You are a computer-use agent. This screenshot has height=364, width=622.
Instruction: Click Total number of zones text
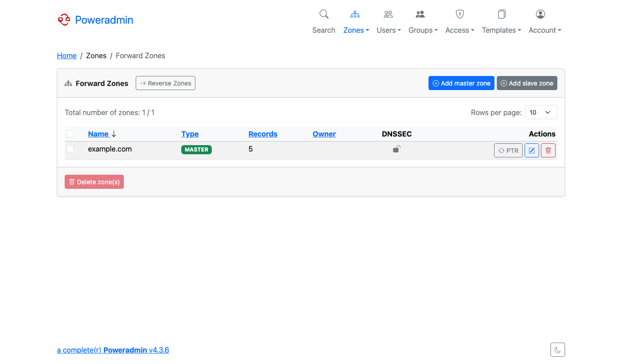click(110, 112)
